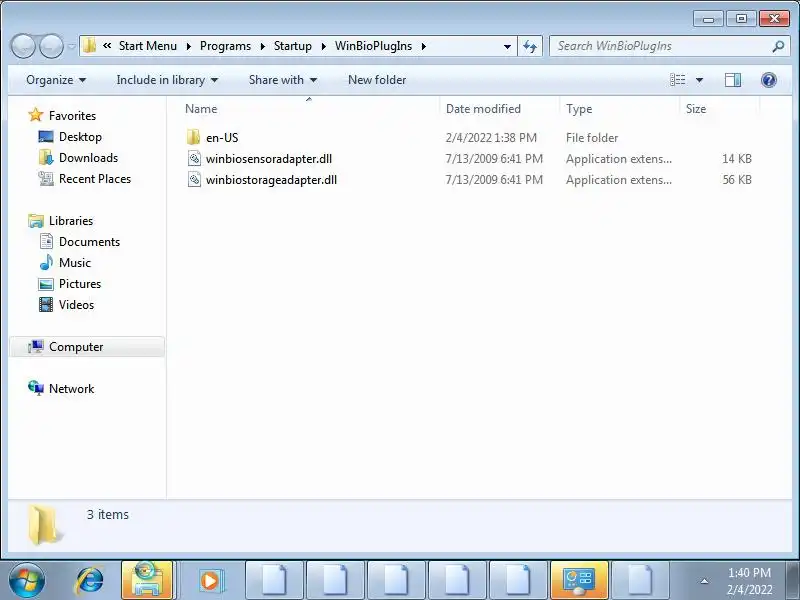Image resolution: width=800 pixels, height=600 pixels.
Task: Sort by Date modified column
Action: pos(499,109)
